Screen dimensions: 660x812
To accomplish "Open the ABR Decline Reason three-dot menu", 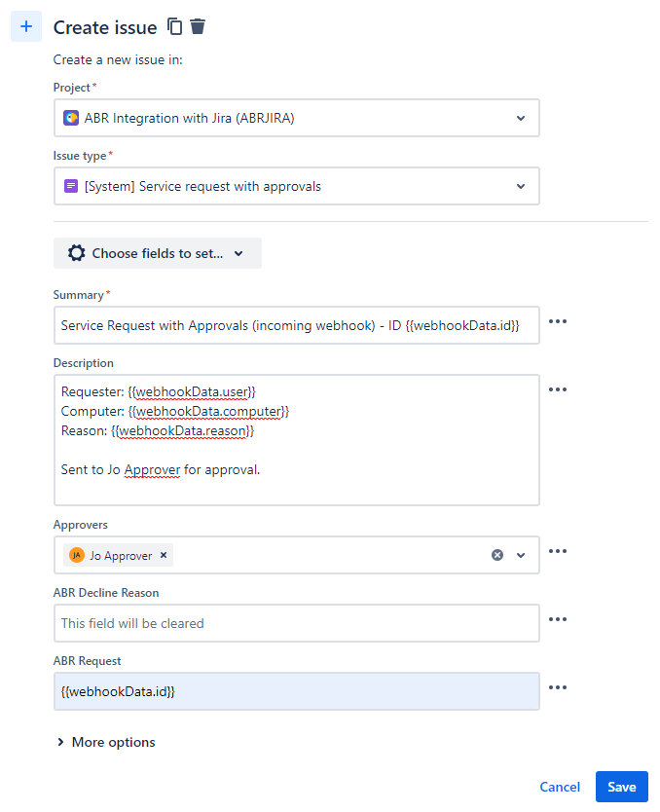I will (558, 619).
